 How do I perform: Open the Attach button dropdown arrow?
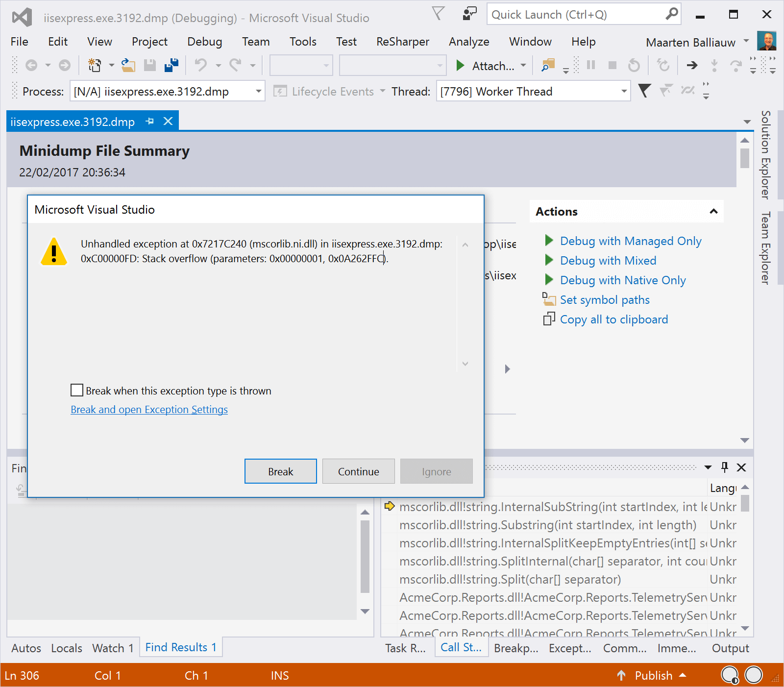523,65
